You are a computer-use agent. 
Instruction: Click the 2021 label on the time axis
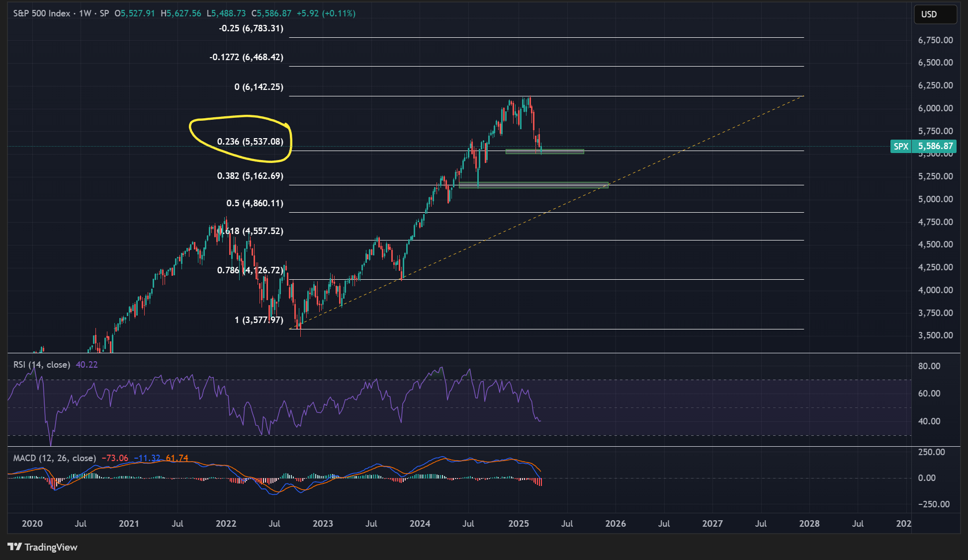(129, 524)
